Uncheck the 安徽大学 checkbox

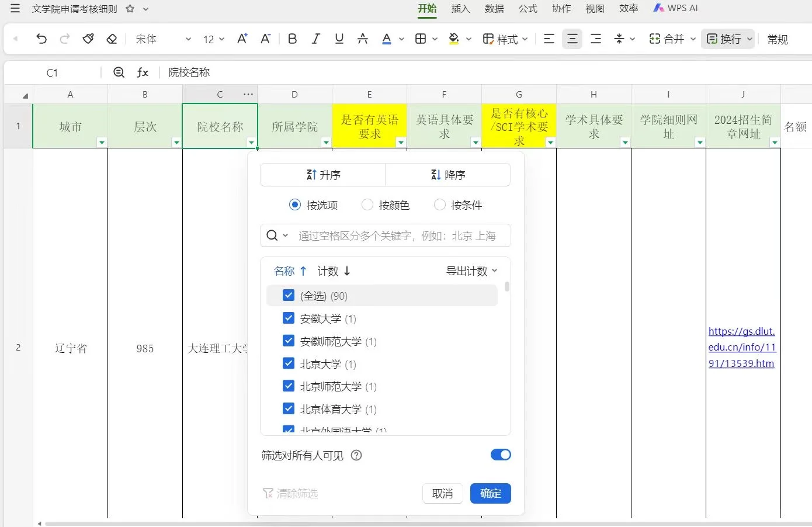(x=288, y=318)
